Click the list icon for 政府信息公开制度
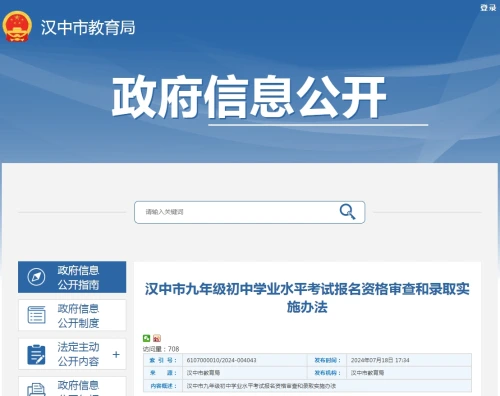Image resolution: width=500 pixels, height=396 pixels. point(36,315)
